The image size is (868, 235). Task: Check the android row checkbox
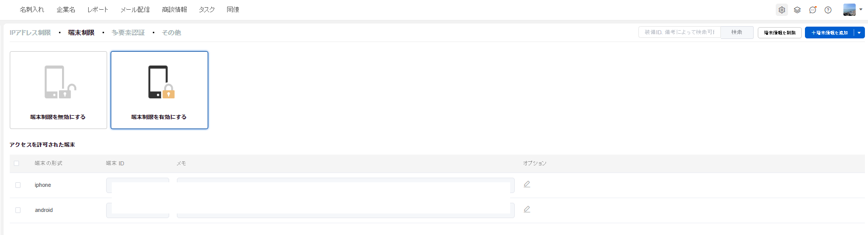(x=18, y=210)
